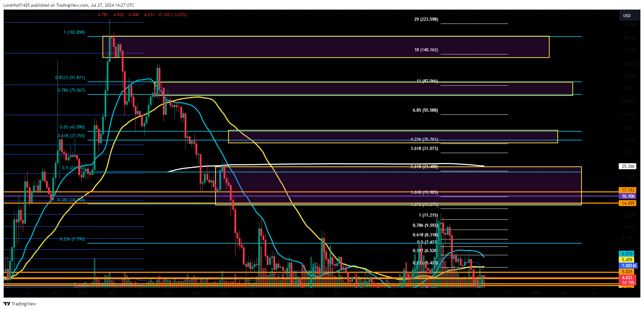The width and height of the screenshot is (644, 310).
Task: Click the extension label 18 (140.162)
Action: click(x=426, y=50)
